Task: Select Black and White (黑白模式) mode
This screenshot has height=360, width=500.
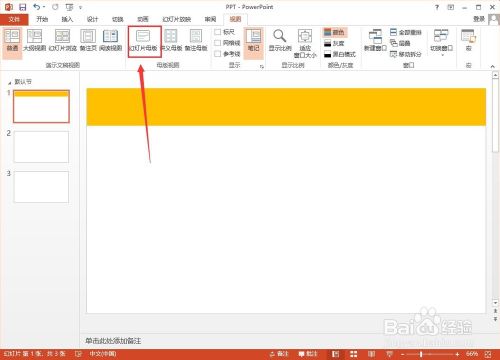Action: point(340,54)
